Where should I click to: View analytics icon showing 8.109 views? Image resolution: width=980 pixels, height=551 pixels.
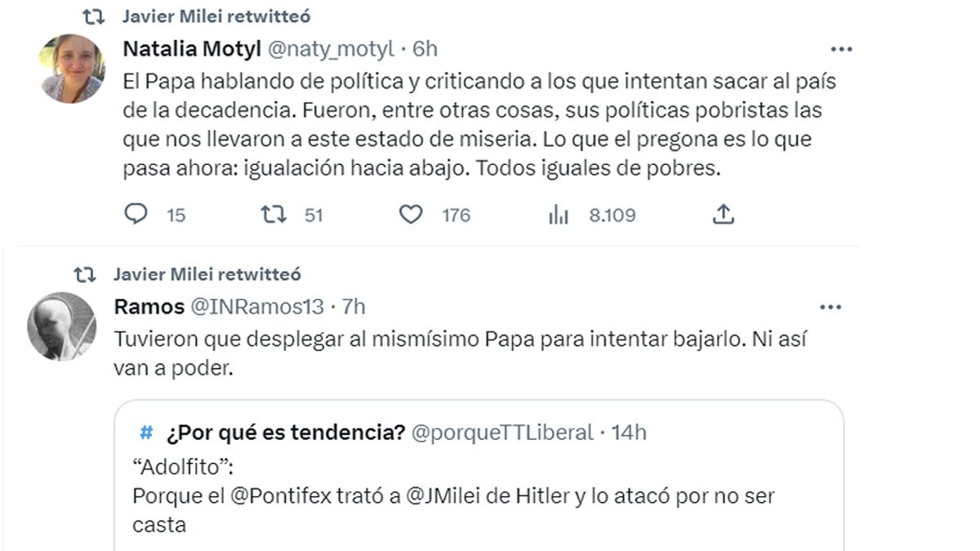tap(559, 215)
